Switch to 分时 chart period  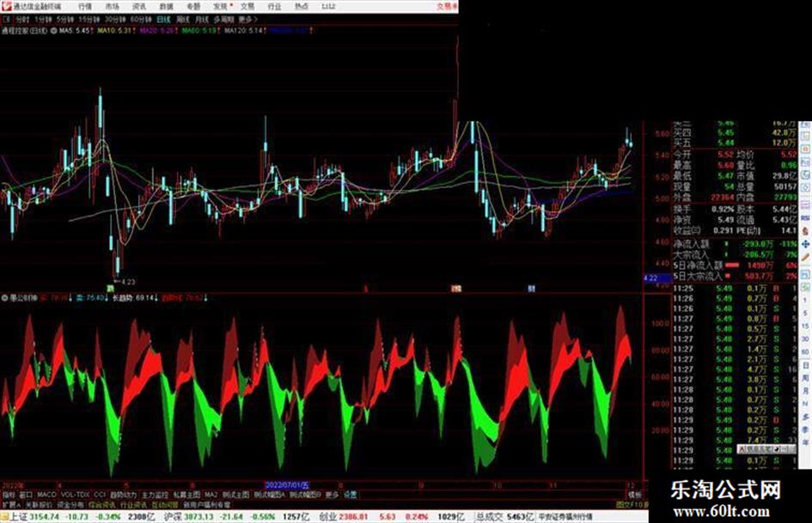pyautogui.click(x=21, y=19)
